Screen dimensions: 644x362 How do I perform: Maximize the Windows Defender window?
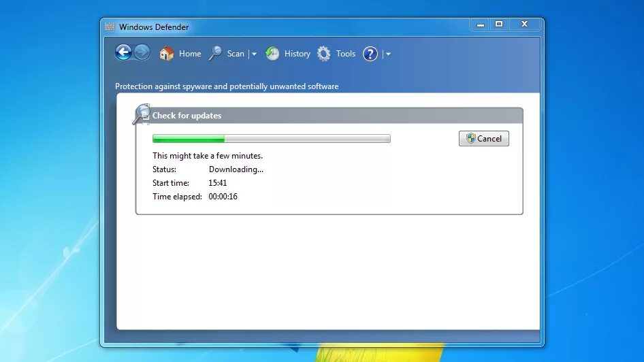click(499, 24)
